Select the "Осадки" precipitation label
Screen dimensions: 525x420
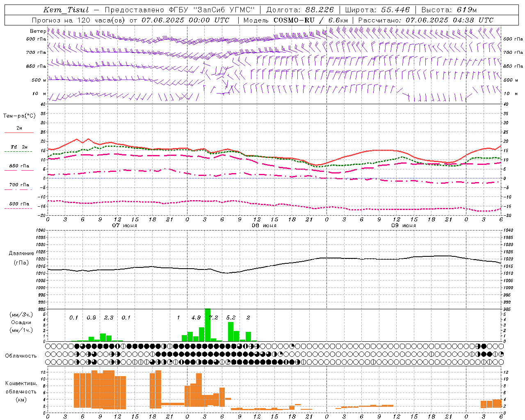point(21,322)
